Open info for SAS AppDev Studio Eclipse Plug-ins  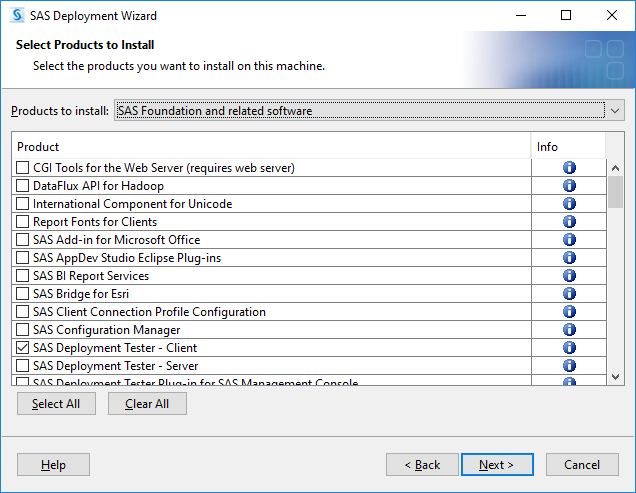coord(569,258)
